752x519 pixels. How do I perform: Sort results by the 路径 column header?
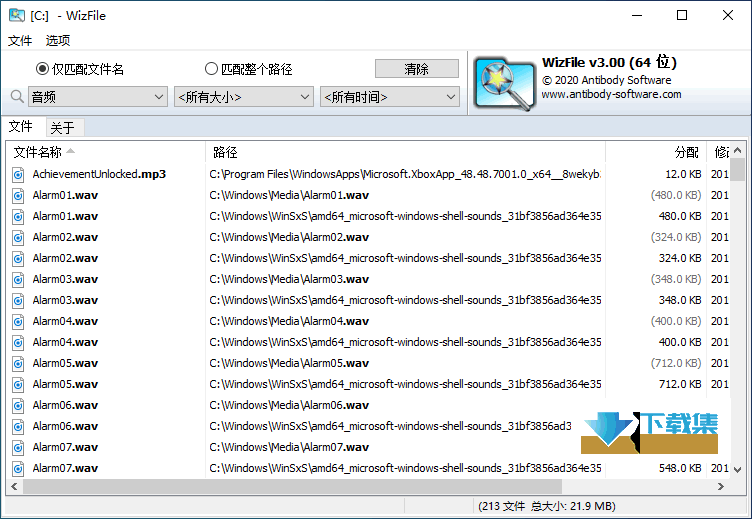pos(400,152)
